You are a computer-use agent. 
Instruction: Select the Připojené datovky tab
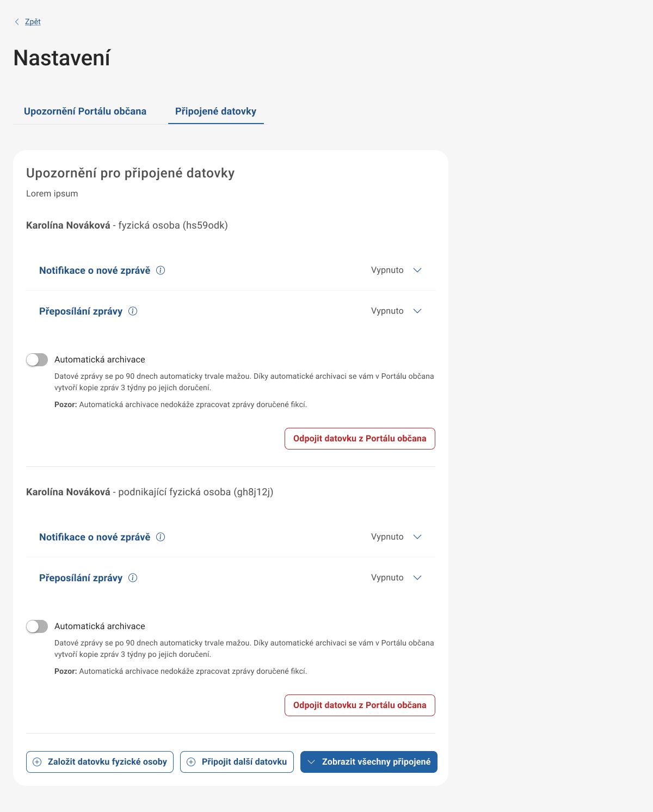pyautogui.click(x=215, y=112)
